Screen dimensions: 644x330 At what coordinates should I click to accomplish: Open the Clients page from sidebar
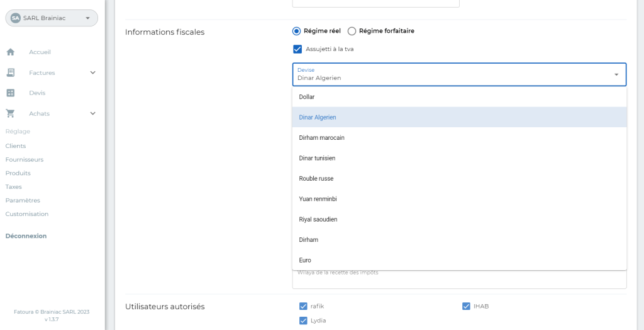tap(16, 146)
